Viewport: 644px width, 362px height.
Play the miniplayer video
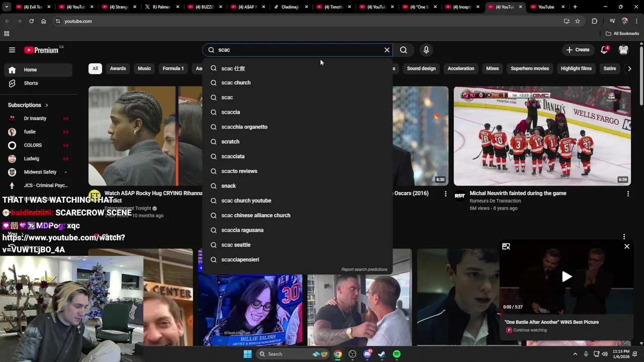(x=567, y=277)
